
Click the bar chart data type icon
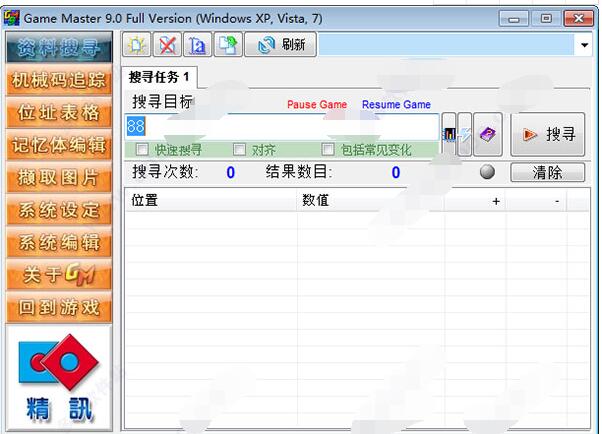tap(449, 134)
